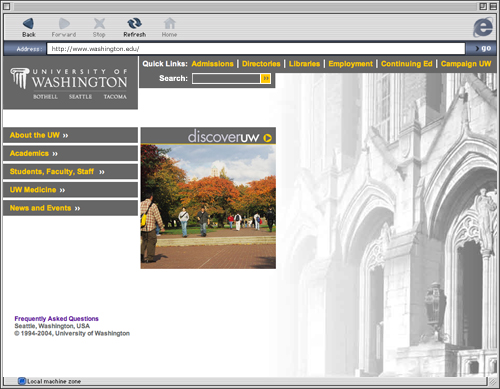The image size is (500, 389).
Task: Click the yellow search submit arrow button
Action: click(x=266, y=78)
